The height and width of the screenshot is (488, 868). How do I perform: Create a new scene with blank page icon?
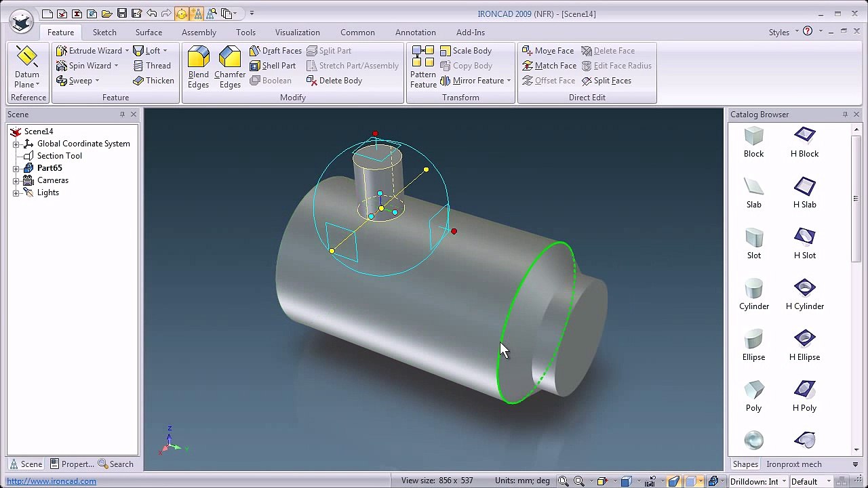tap(47, 14)
